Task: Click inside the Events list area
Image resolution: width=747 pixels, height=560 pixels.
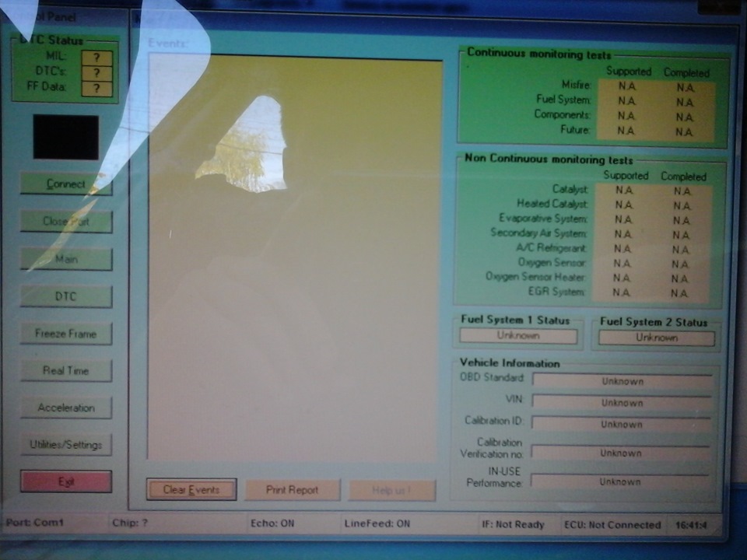Action: coord(296,257)
